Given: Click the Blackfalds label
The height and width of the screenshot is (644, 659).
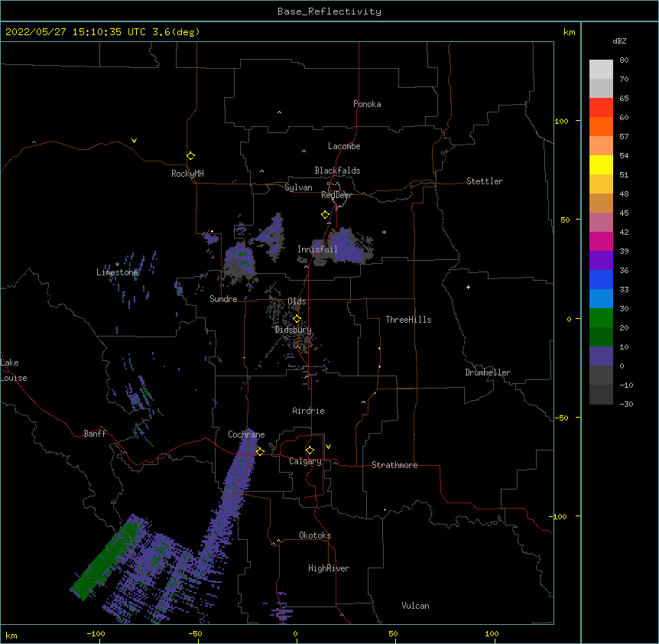Looking at the screenshot, I should tap(337, 171).
